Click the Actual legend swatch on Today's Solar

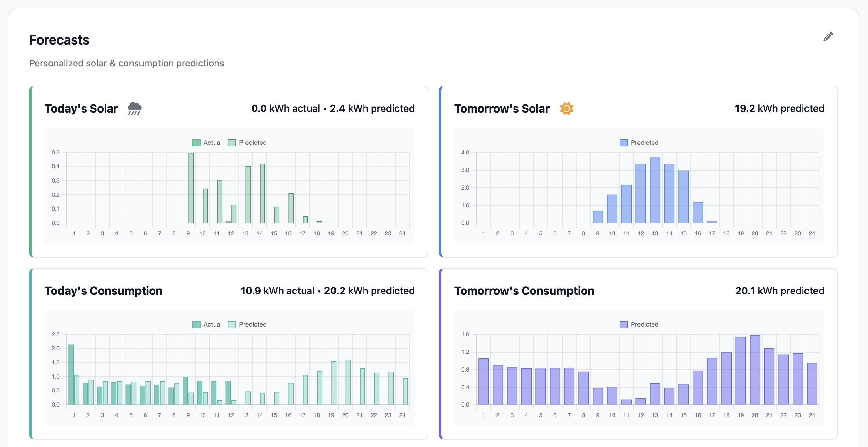point(196,142)
